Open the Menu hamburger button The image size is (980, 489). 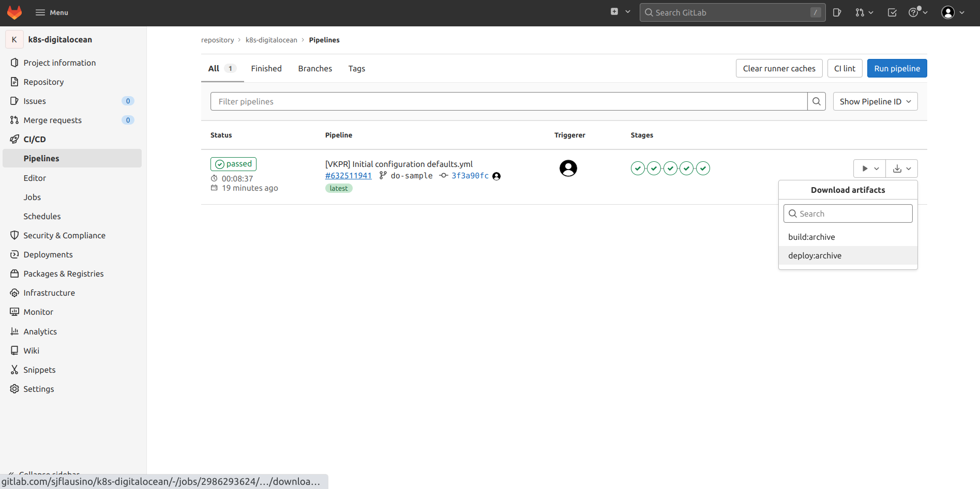pos(52,12)
